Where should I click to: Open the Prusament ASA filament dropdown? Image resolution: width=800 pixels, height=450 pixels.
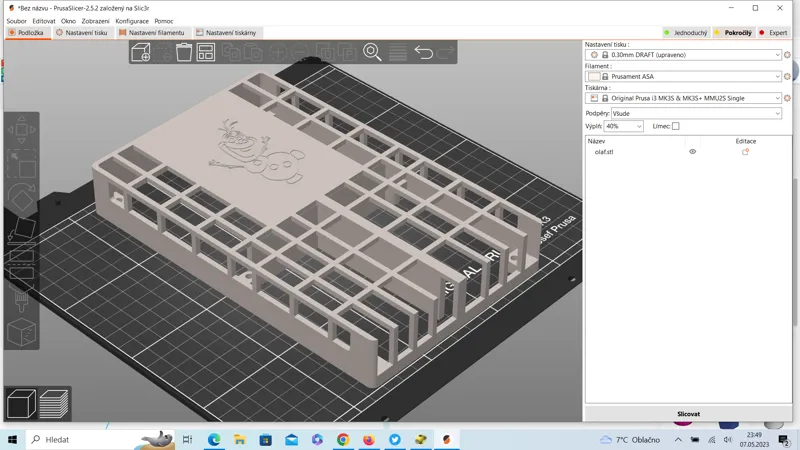click(x=683, y=77)
